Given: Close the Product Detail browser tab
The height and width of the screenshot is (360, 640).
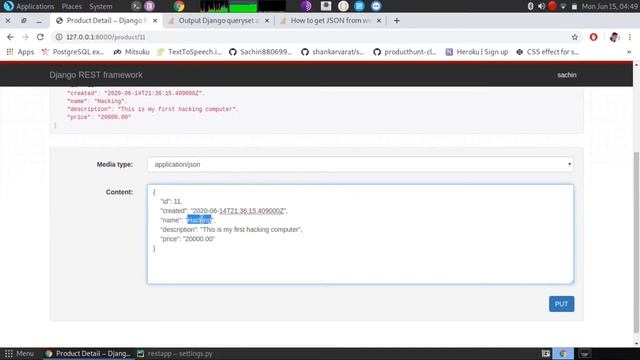Looking at the screenshot, I should pos(155,20).
